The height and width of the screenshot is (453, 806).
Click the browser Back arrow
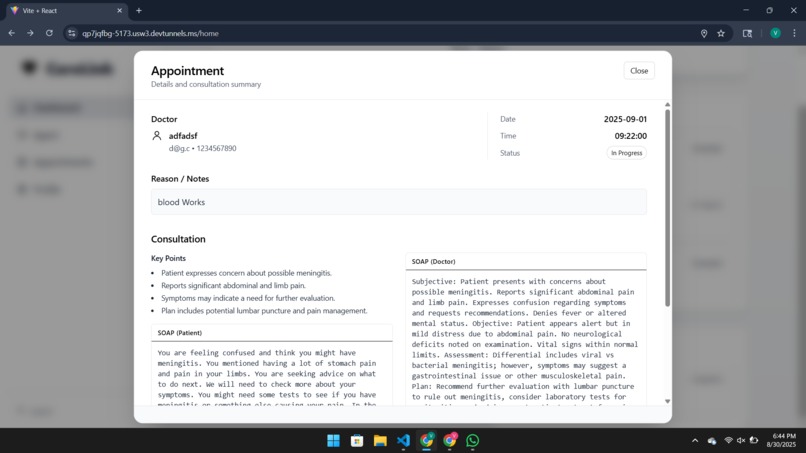pyautogui.click(x=11, y=33)
